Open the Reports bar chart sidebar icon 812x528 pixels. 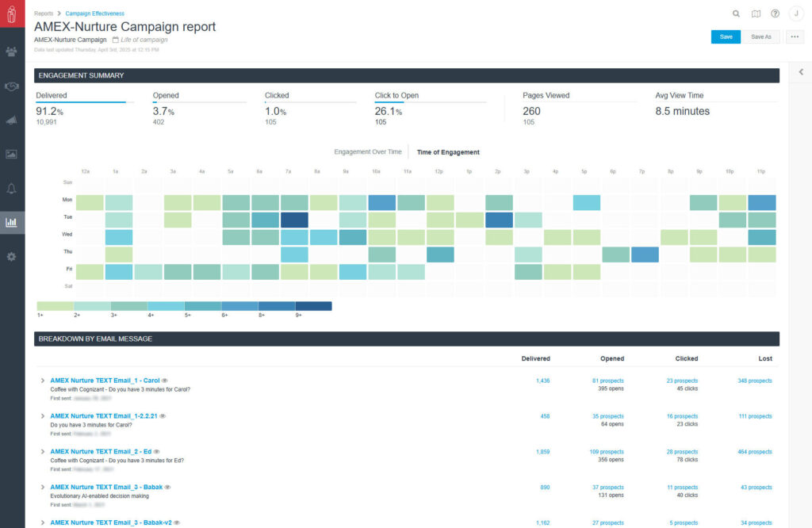coord(11,223)
